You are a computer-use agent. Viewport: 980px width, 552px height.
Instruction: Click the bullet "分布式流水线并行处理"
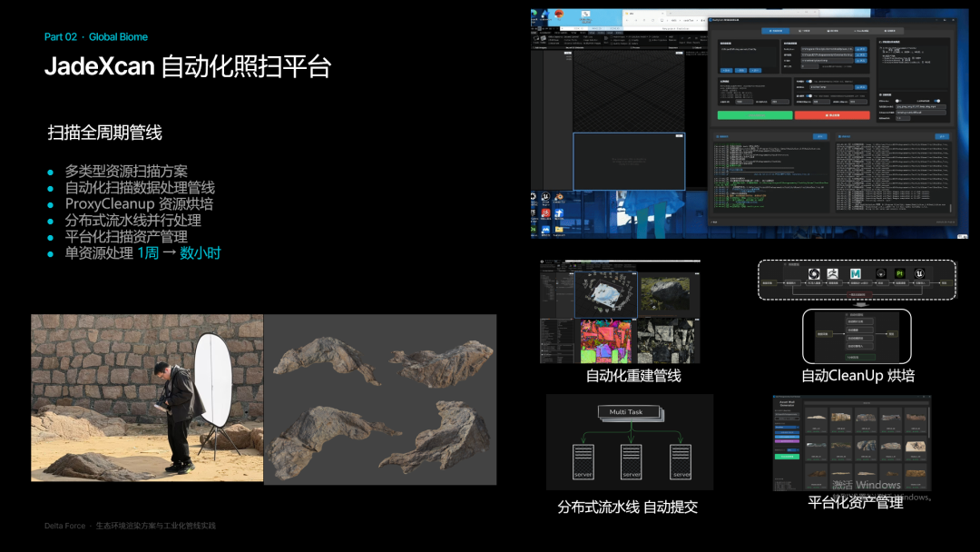133,220
